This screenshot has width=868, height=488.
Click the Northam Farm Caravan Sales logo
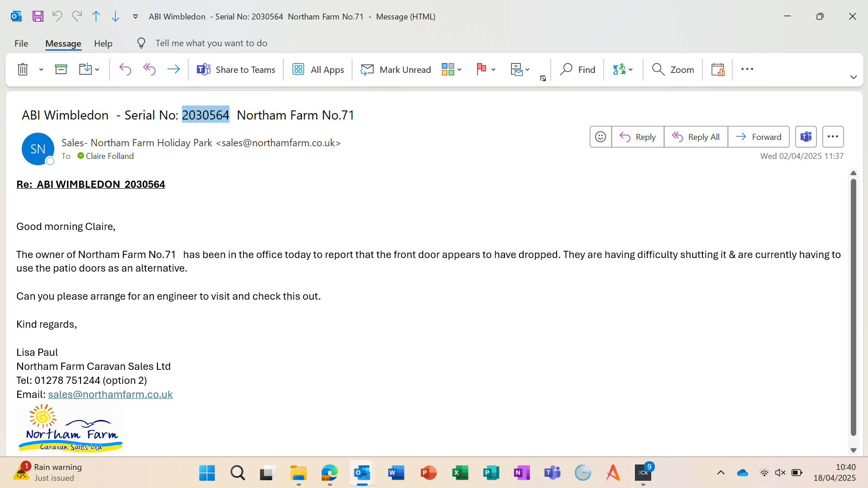[71, 428]
